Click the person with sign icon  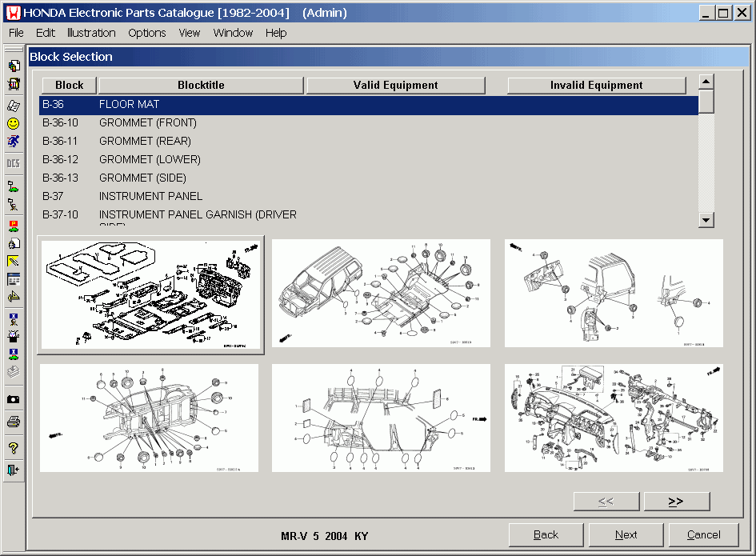(x=14, y=205)
